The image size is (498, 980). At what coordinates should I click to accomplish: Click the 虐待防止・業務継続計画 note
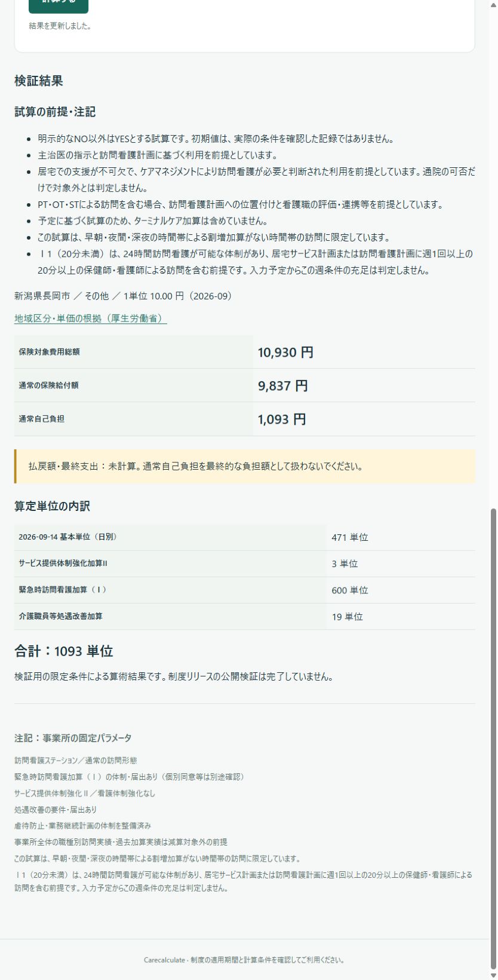(x=83, y=826)
